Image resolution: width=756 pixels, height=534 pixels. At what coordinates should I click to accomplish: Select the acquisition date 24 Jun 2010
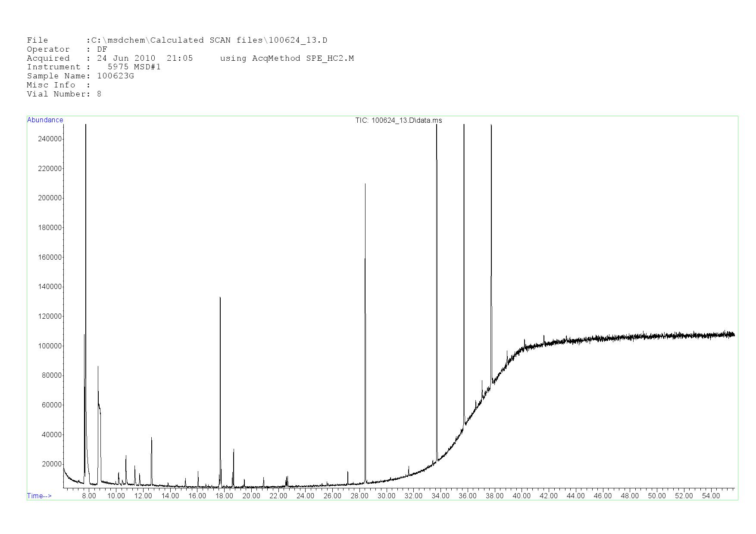(x=126, y=58)
